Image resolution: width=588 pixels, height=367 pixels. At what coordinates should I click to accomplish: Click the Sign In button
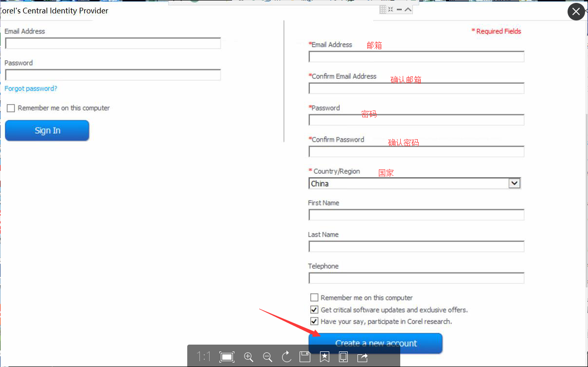click(x=47, y=130)
